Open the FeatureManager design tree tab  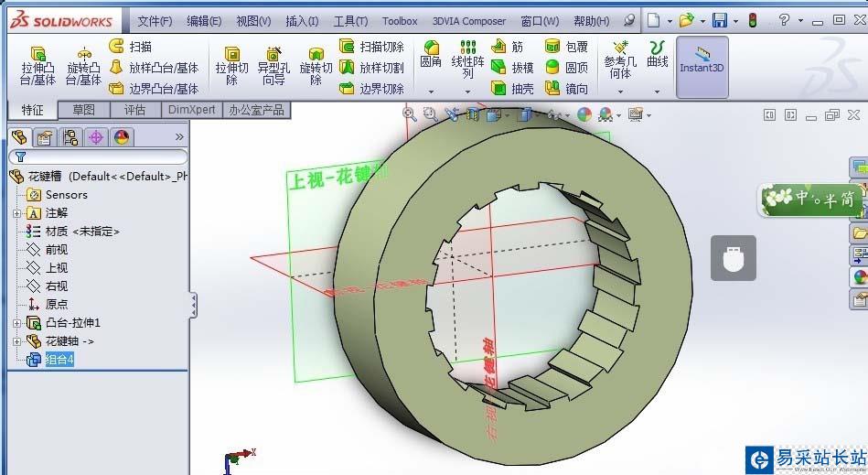19,137
